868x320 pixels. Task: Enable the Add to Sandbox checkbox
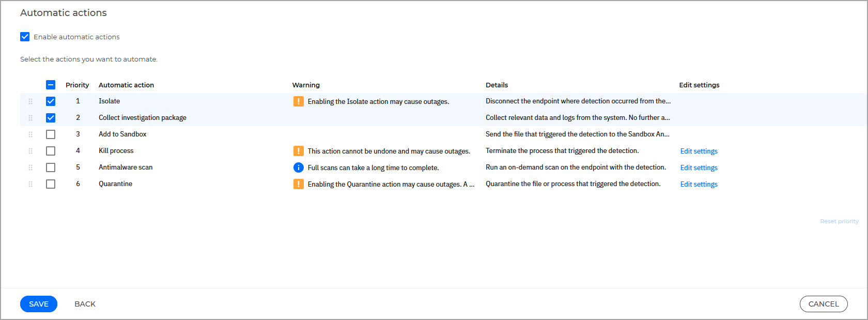point(51,134)
